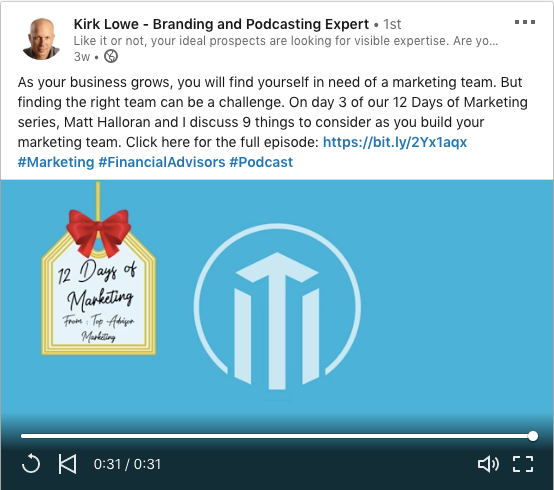Replay the video with the circular arrow
The width and height of the screenshot is (554, 490).
31,463
